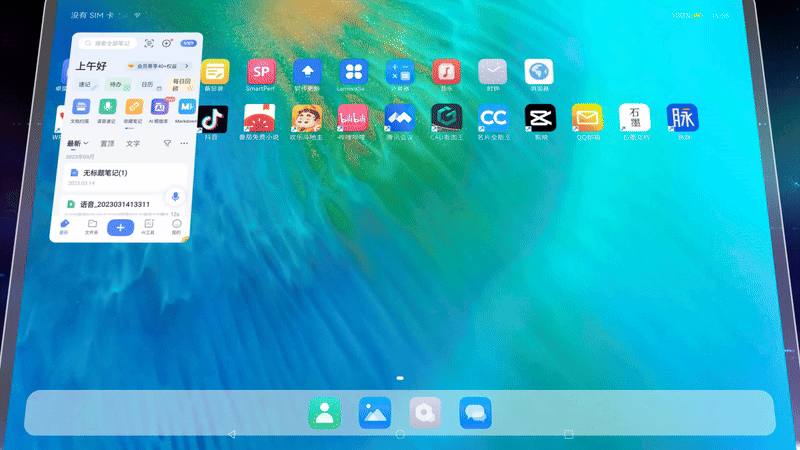Launch the document scan tool icon
Screen dimensions: 800x450
tap(81, 107)
